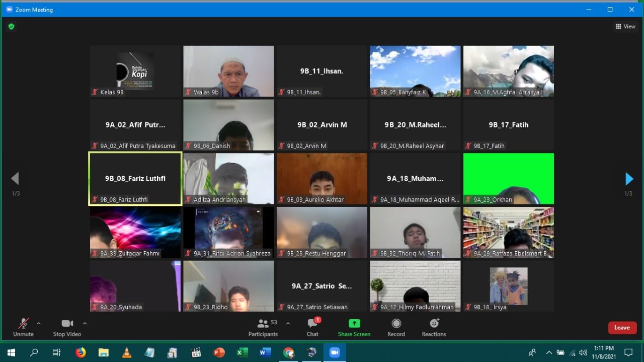Select the 9A_23_Orkhan green screen tile
This screenshot has width=644, height=362.
[x=508, y=178]
